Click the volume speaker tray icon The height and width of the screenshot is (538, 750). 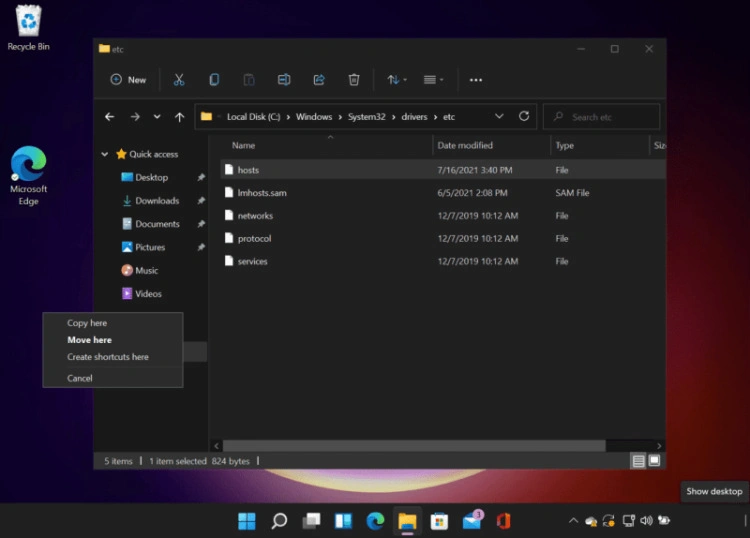pyautogui.click(x=646, y=520)
